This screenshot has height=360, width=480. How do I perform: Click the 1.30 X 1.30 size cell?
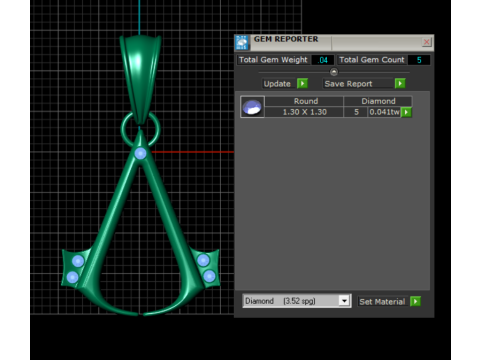point(305,112)
